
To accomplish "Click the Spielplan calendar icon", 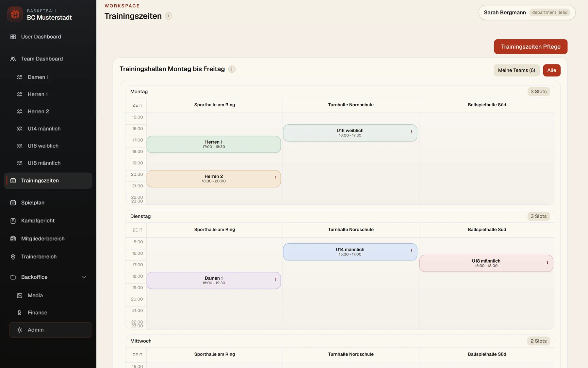I will coord(13,203).
